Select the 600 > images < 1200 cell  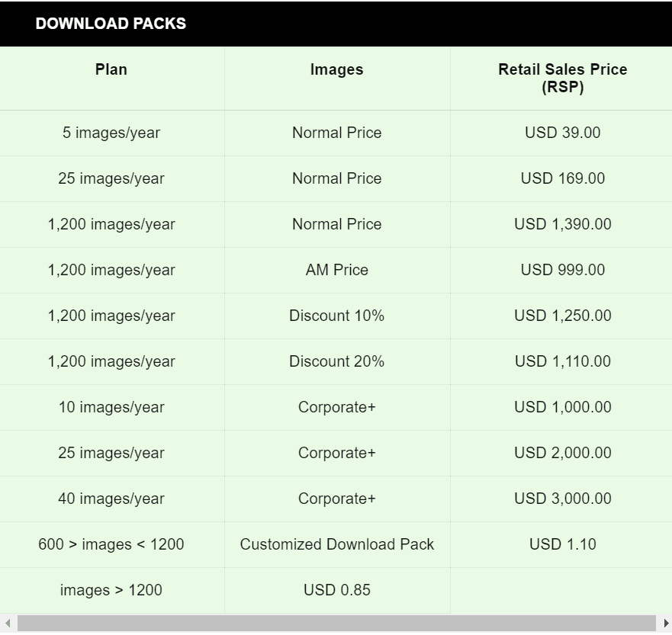pos(111,544)
